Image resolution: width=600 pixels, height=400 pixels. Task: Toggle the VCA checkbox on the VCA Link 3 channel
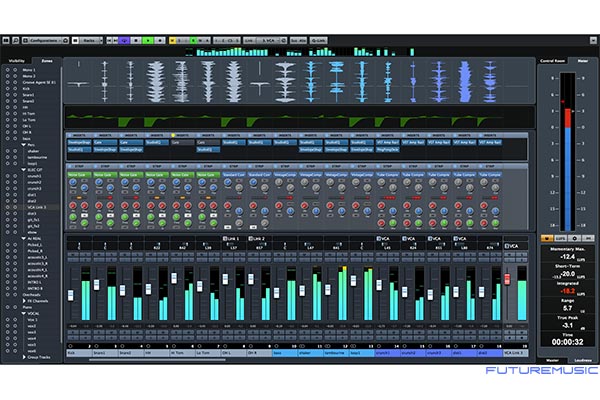point(507,246)
